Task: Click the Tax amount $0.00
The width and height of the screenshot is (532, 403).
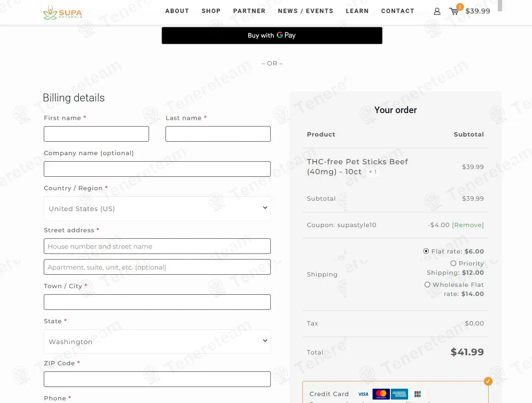Action: (x=474, y=323)
